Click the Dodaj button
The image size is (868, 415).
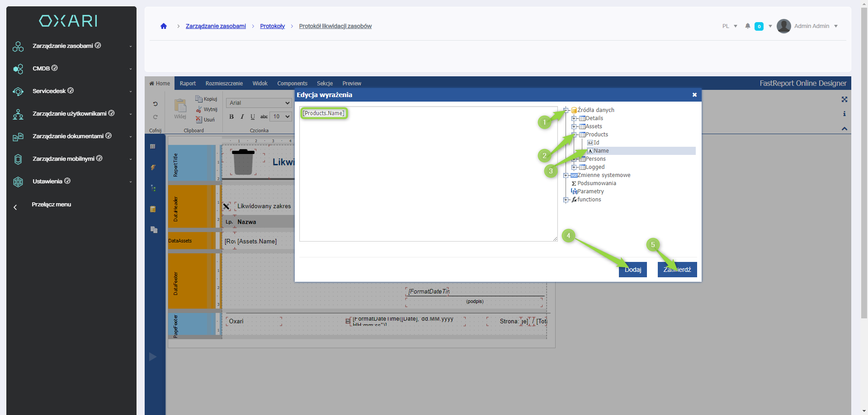coord(632,270)
